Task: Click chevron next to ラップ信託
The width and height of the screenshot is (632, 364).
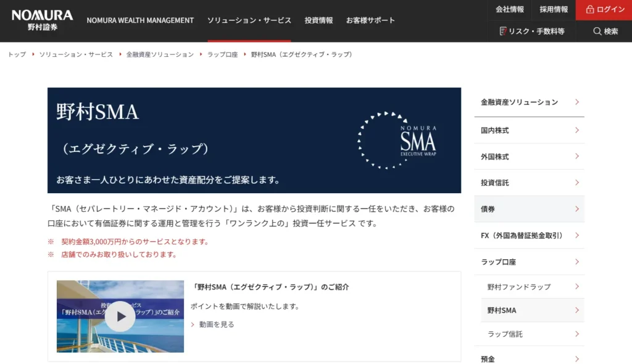Action: coord(577,334)
